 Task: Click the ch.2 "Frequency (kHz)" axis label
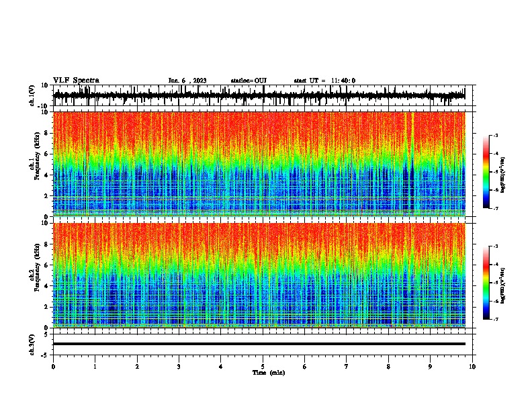(37, 267)
